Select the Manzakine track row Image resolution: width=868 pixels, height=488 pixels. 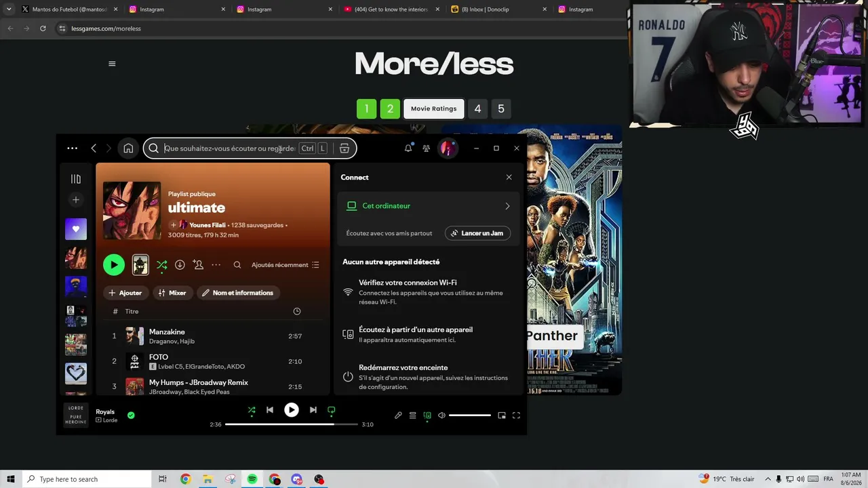(213, 336)
